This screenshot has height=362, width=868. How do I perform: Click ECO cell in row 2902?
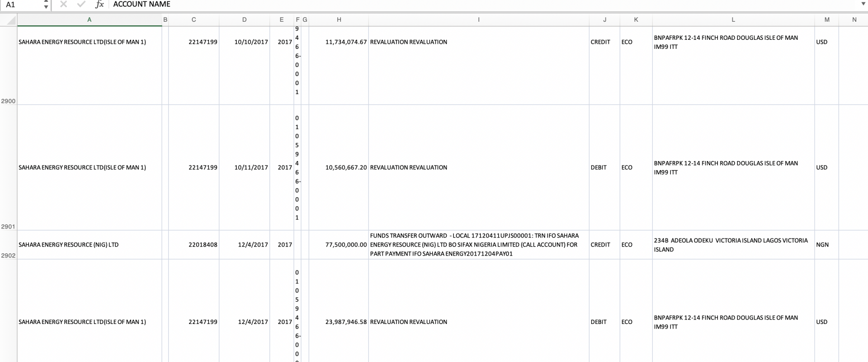(636, 245)
